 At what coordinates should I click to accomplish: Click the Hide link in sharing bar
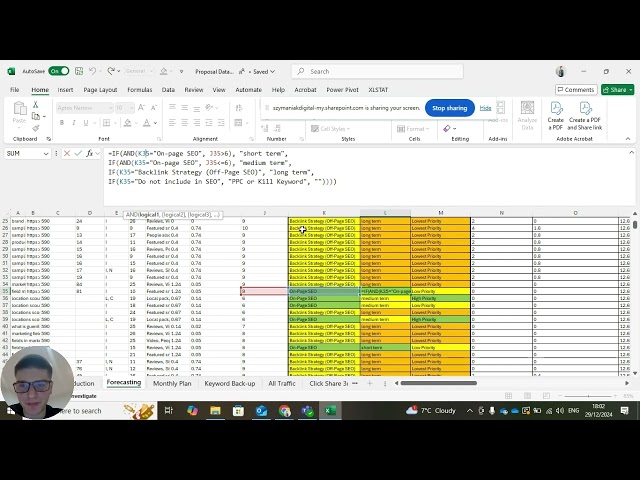click(485, 108)
